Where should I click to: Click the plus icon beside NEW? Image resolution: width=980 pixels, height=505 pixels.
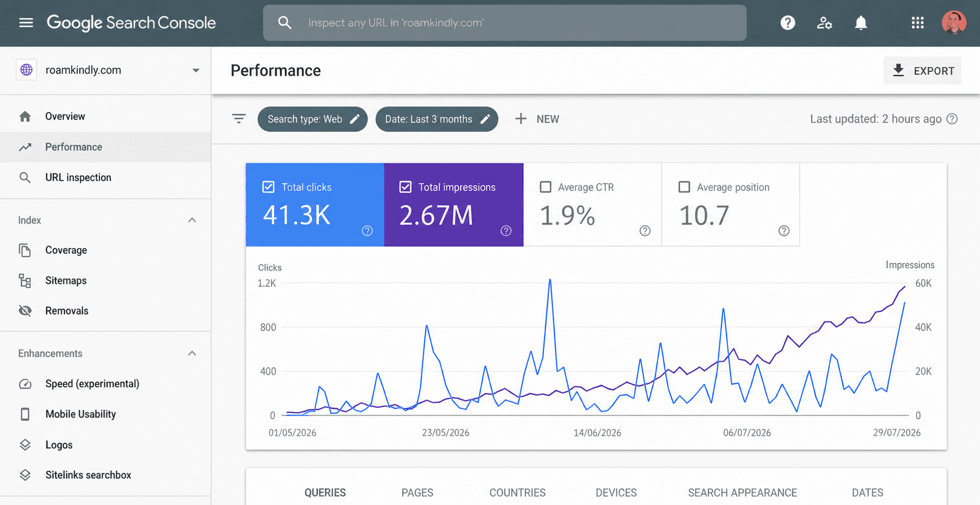pos(521,119)
